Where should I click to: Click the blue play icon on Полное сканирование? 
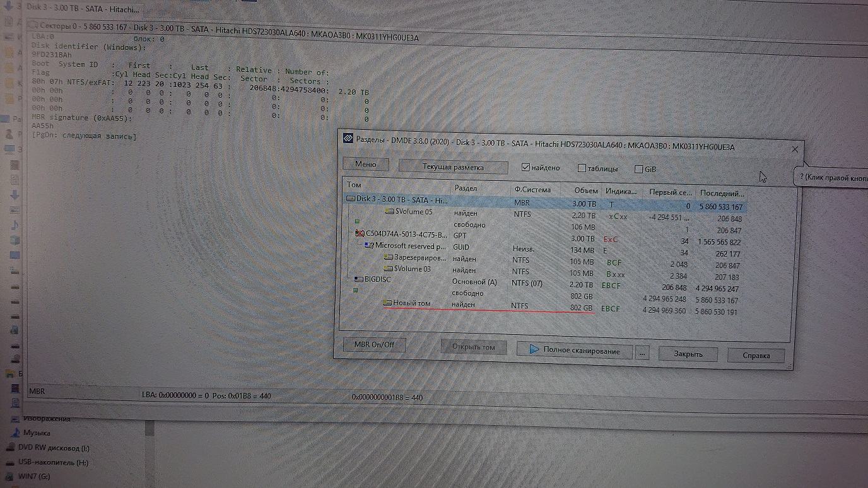(x=534, y=349)
